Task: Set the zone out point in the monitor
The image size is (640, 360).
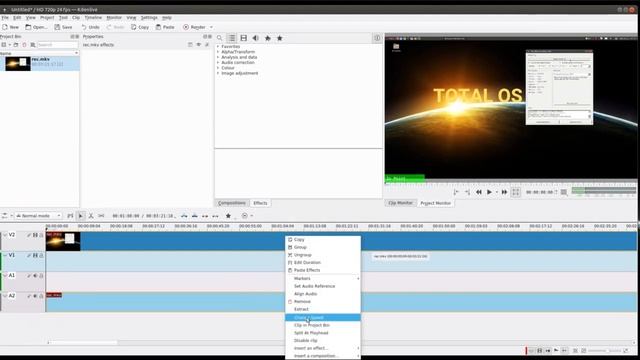Action: pos(467,192)
